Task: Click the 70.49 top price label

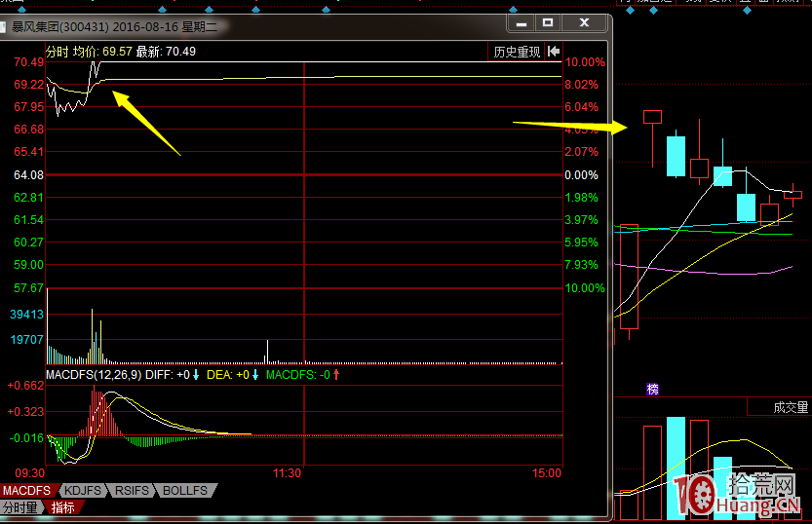Action: coord(28,62)
